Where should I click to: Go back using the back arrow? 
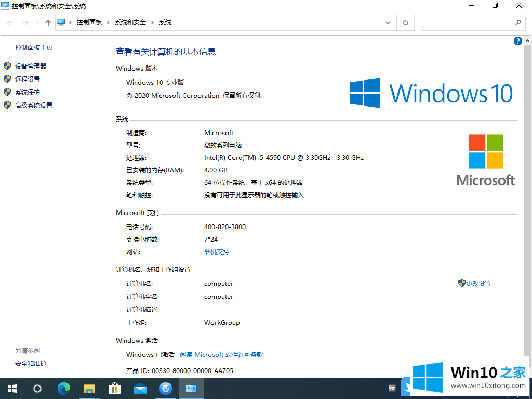pyautogui.click(x=10, y=23)
